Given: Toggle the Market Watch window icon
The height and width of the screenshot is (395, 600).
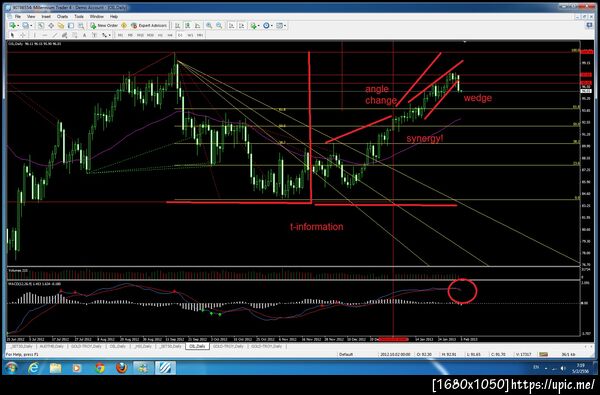Looking at the screenshot, I should [41, 25].
